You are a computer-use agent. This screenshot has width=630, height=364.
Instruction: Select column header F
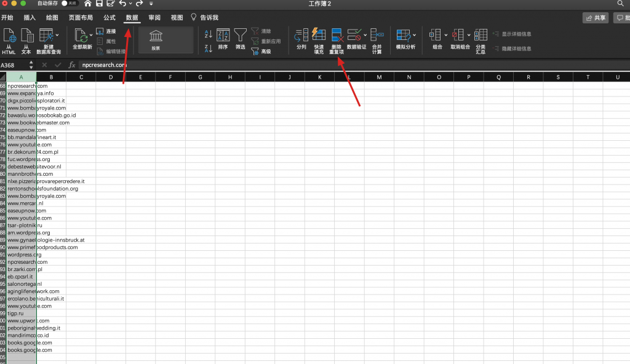170,77
